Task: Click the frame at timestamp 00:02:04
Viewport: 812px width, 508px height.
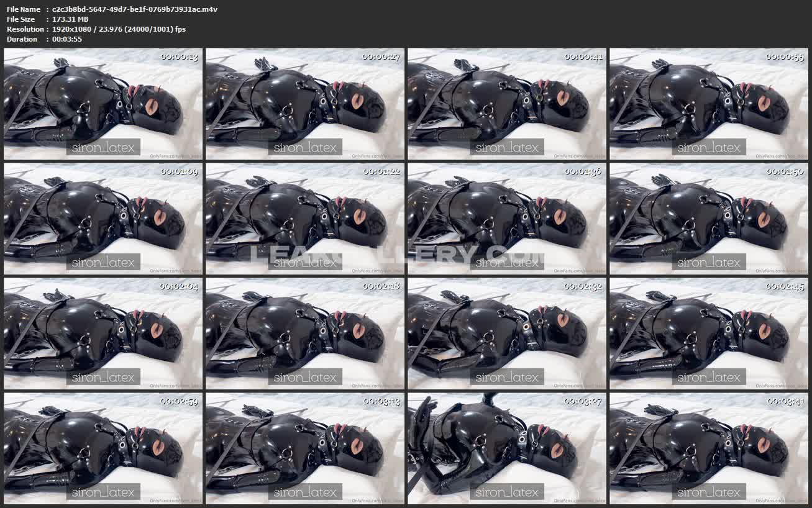Action: (103, 333)
